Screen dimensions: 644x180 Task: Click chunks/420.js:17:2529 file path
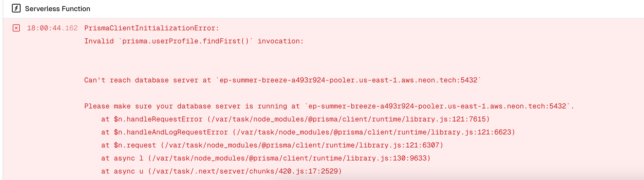(294, 171)
